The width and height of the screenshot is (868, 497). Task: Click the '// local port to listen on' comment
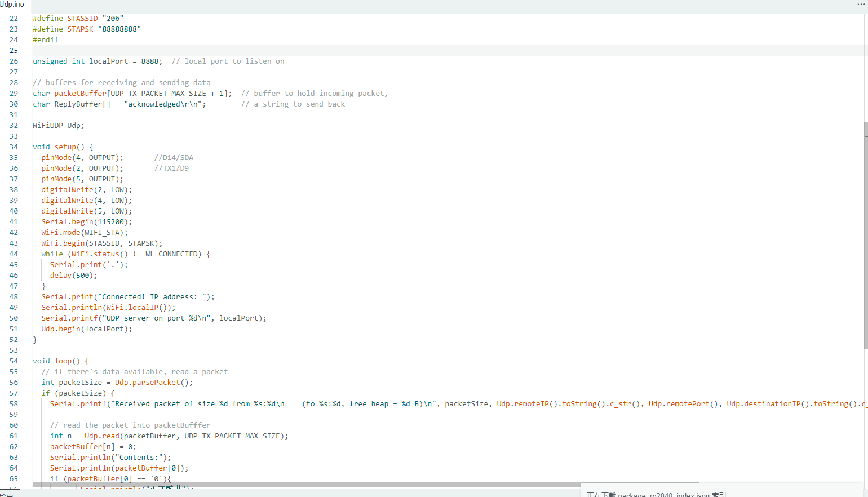click(228, 61)
